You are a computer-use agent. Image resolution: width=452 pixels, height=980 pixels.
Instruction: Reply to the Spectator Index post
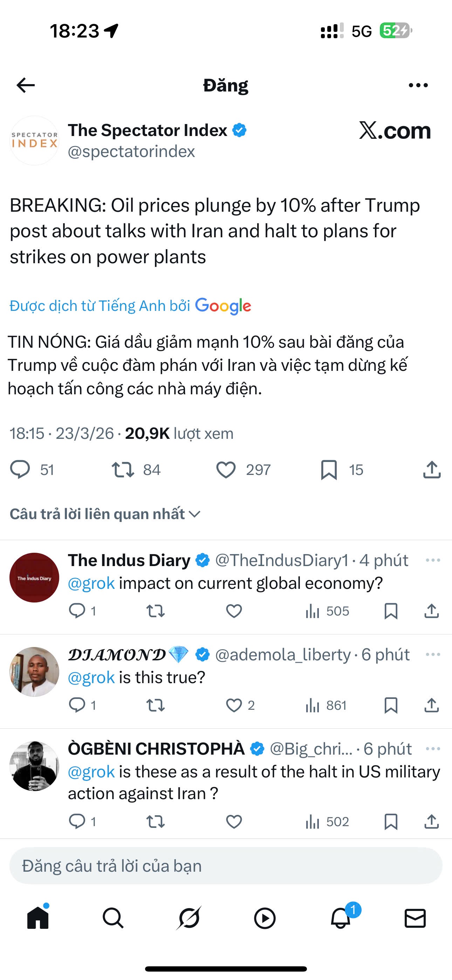pyautogui.click(x=20, y=469)
